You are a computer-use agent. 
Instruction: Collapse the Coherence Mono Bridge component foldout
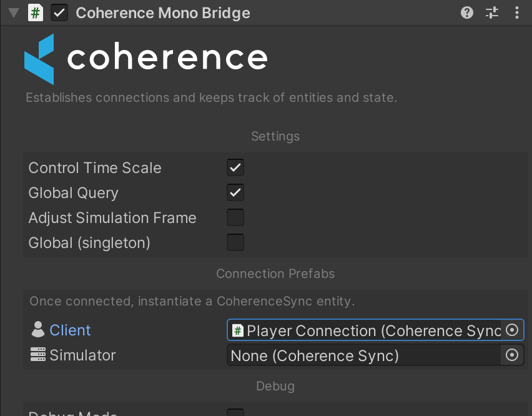coord(13,12)
